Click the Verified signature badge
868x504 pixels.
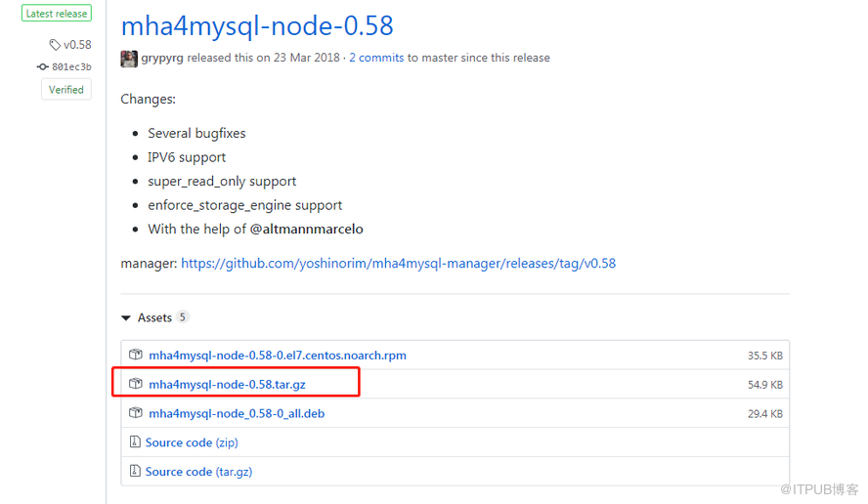66,90
